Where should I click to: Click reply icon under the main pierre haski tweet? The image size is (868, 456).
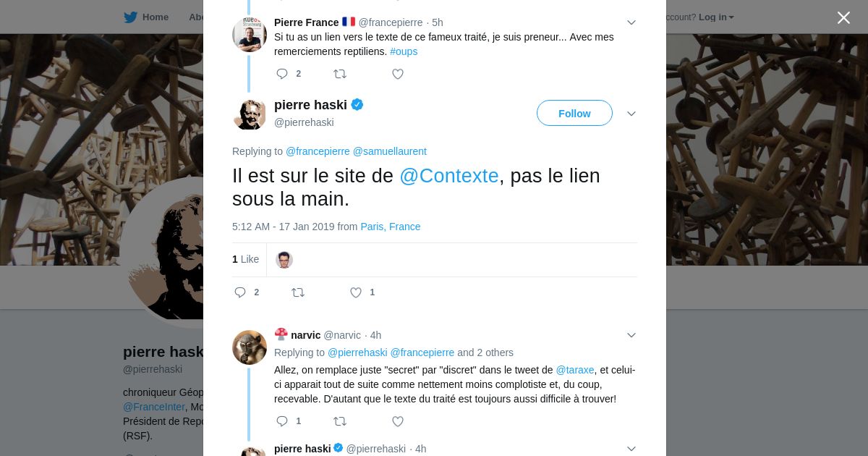(x=241, y=292)
